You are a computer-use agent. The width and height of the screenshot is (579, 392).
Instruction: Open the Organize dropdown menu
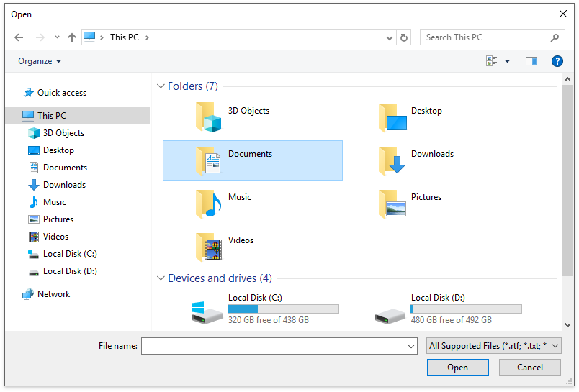pos(40,61)
